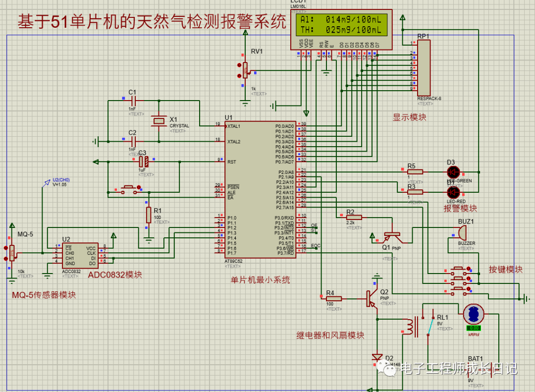Screen dimensions: 535x392
Task: Click MQ-5's lower red adjust dot
Action: 5,259
